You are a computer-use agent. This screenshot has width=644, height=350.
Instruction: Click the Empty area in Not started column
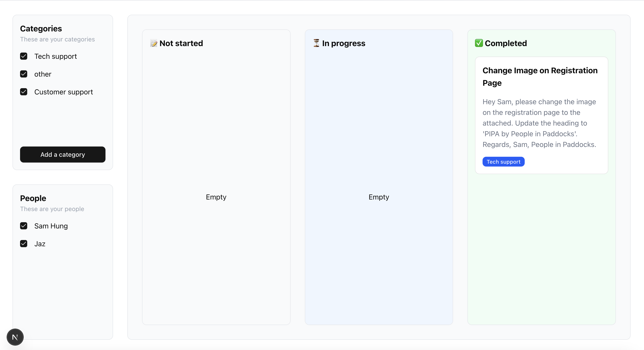pyautogui.click(x=216, y=197)
